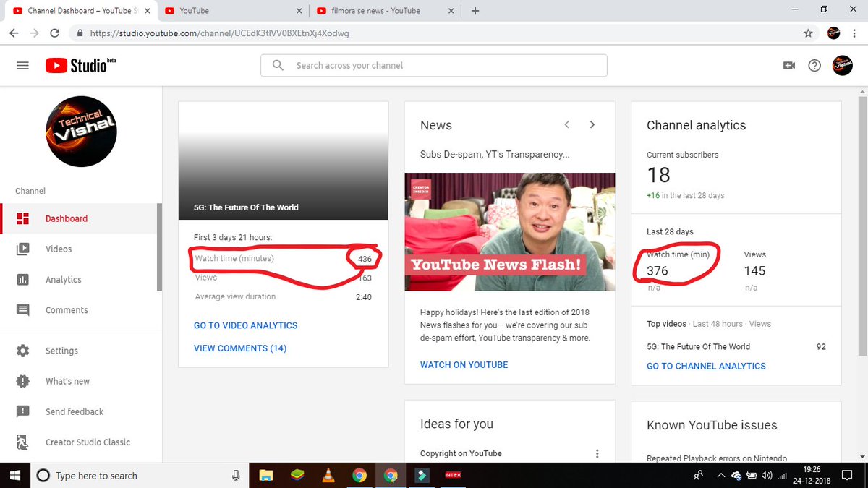The height and width of the screenshot is (488, 868).
Task: Open the account avatar in Studio header
Action: (842, 65)
